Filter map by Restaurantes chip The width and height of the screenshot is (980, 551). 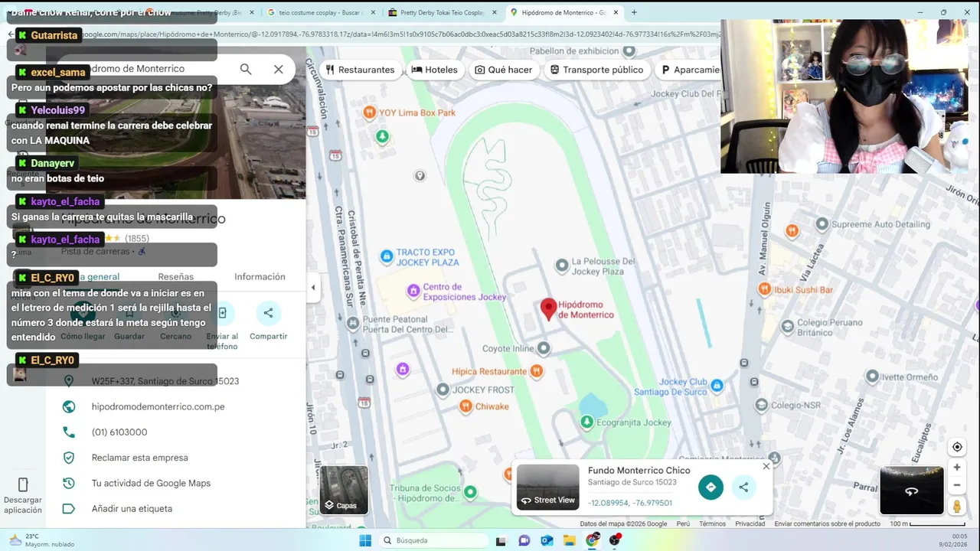360,70
